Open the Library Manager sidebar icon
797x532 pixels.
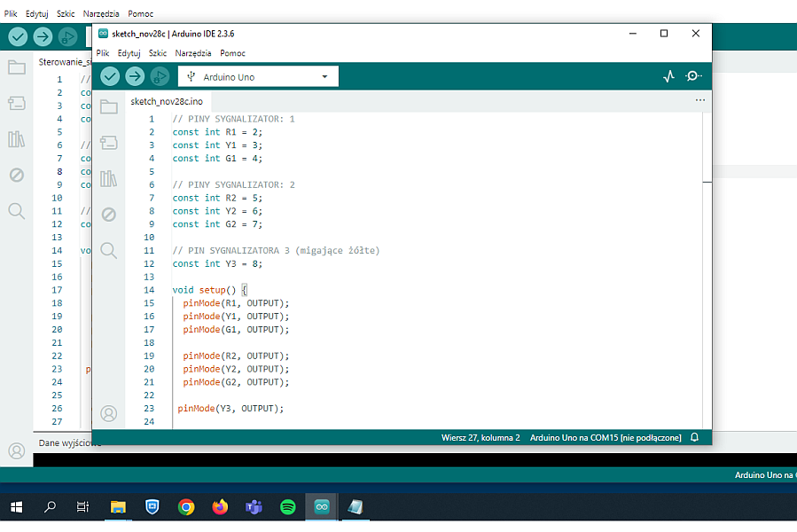109,179
